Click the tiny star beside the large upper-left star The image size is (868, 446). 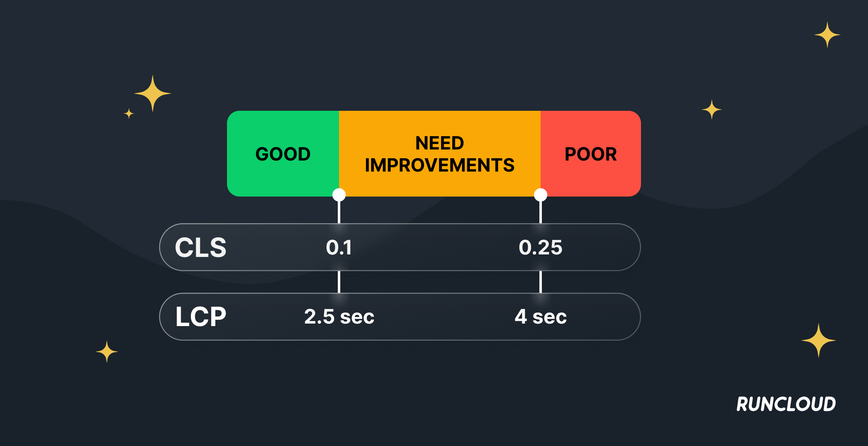[129, 113]
